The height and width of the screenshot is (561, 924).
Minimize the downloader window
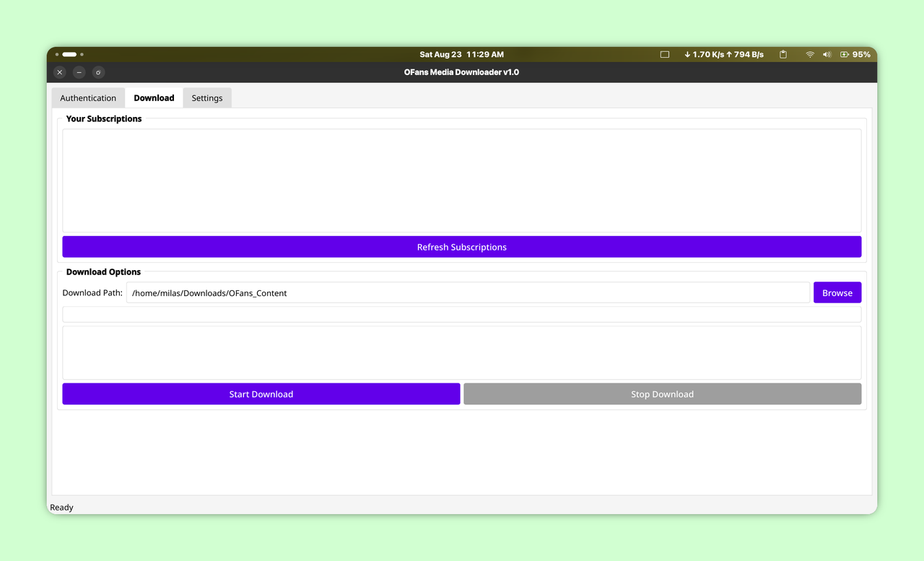click(79, 72)
